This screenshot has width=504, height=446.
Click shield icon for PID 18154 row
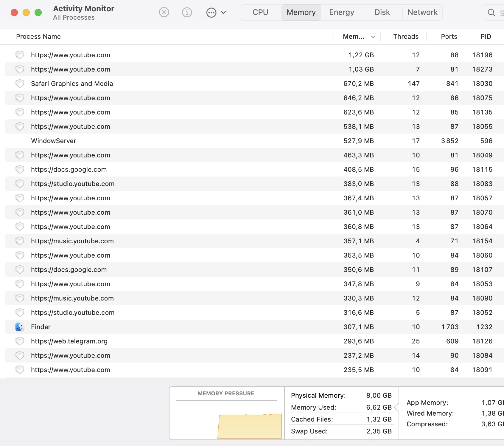(x=20, y=241)
